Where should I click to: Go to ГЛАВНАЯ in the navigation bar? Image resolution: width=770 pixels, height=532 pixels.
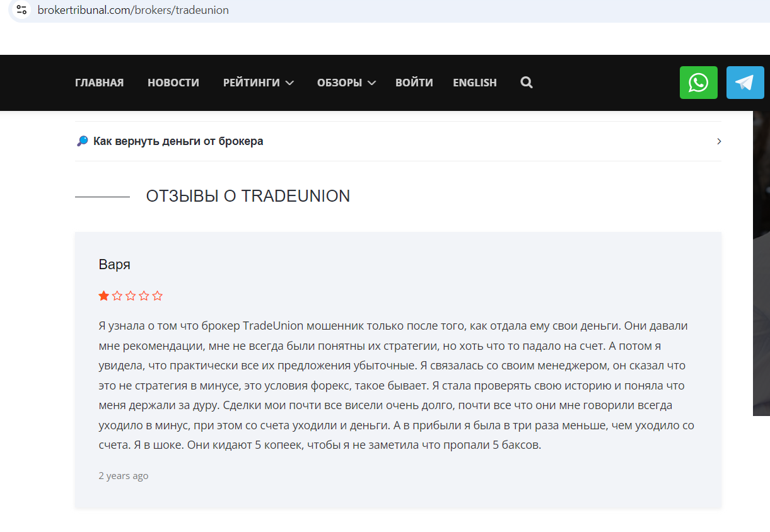coord(99,83)
